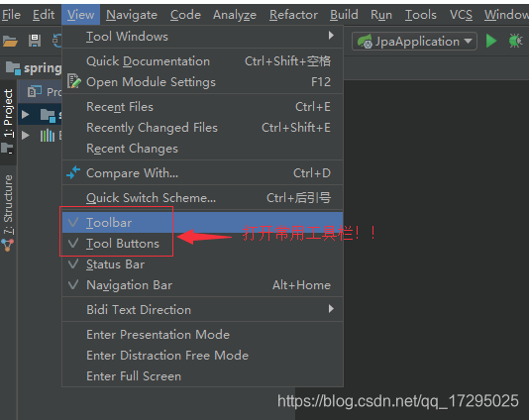The height and width of the screenshot is (420, 529).
Task: Click the Compare With arrows icon
Action: (73, 172)
